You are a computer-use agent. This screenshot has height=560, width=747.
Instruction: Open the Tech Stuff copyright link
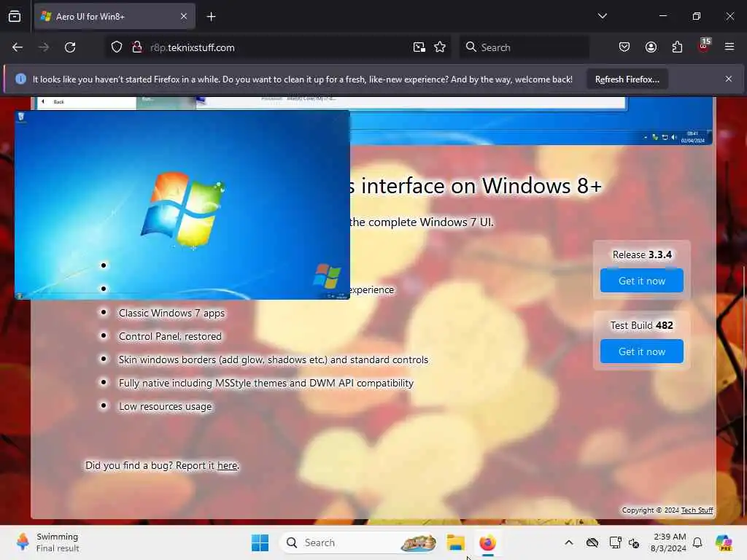click(x=697, y=510)
